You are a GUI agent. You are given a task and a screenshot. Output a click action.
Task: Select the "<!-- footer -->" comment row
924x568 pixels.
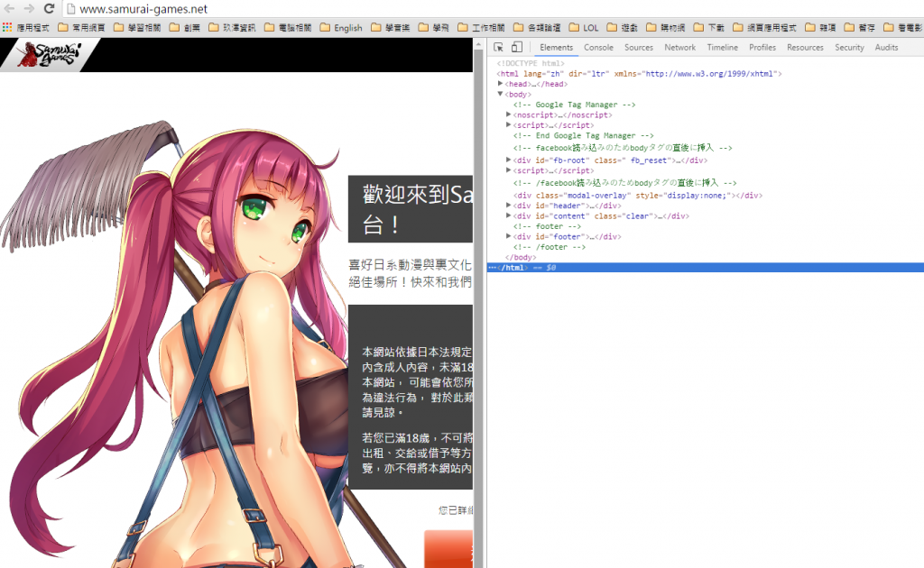coord(547,226)
